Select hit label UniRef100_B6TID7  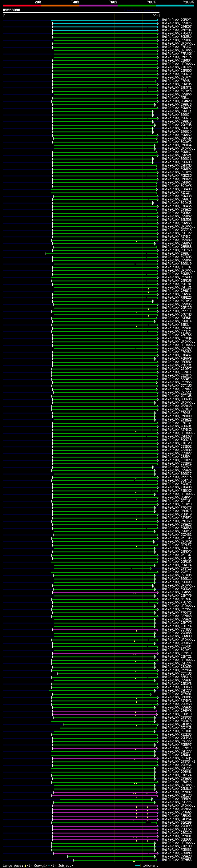point(177,267)
